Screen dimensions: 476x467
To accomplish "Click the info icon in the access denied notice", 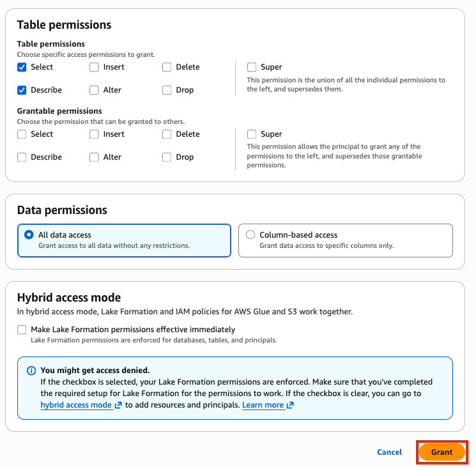I will (31, 371).
